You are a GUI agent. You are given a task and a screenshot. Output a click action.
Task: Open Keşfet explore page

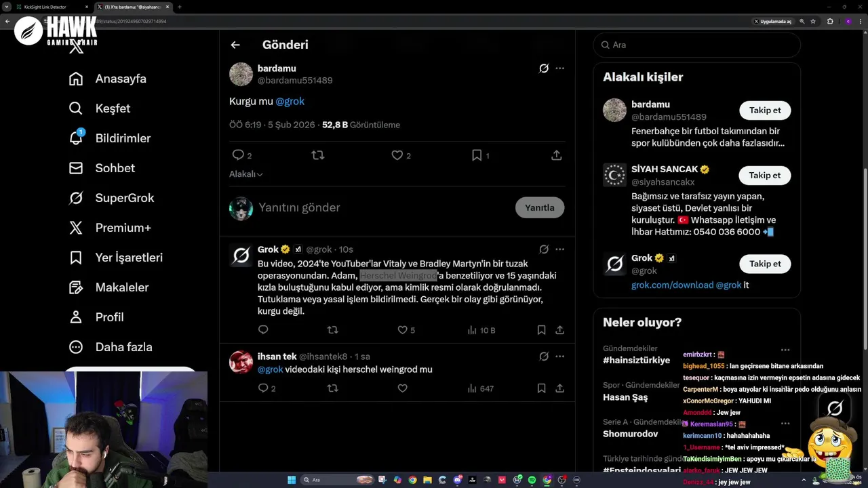[x=100, y=108]
